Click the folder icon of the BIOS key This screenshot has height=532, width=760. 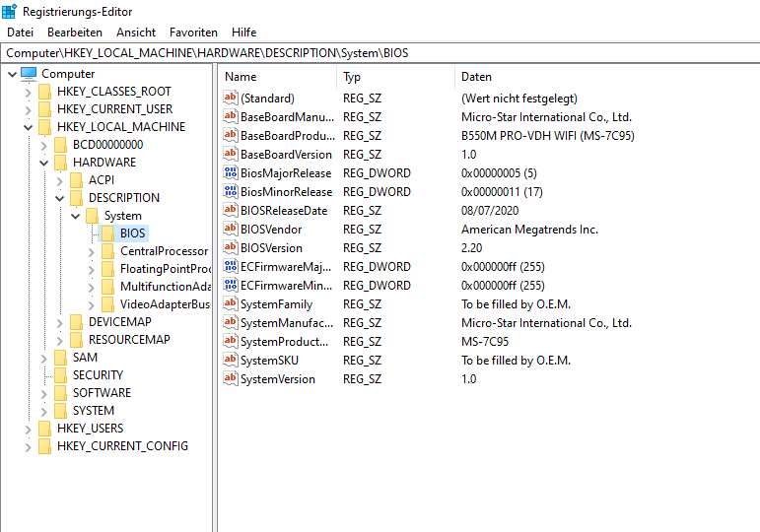[108, 233]
